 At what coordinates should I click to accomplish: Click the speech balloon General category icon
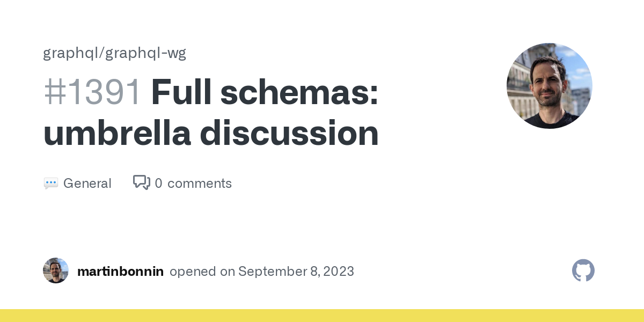point(51,184)
